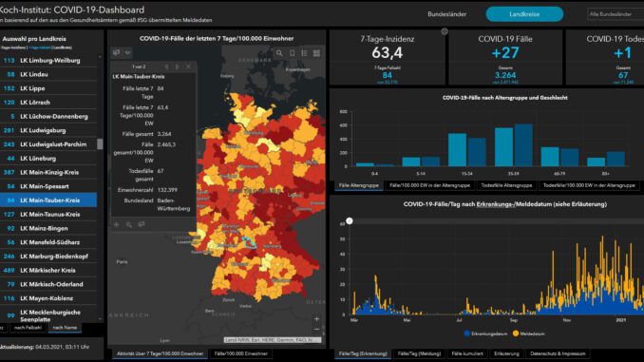This screenshot has height=362, width=644.
Task: Select LK Lüchow-Dannenberg in the list
Action: pyautogui.click(x=48, y=116)
